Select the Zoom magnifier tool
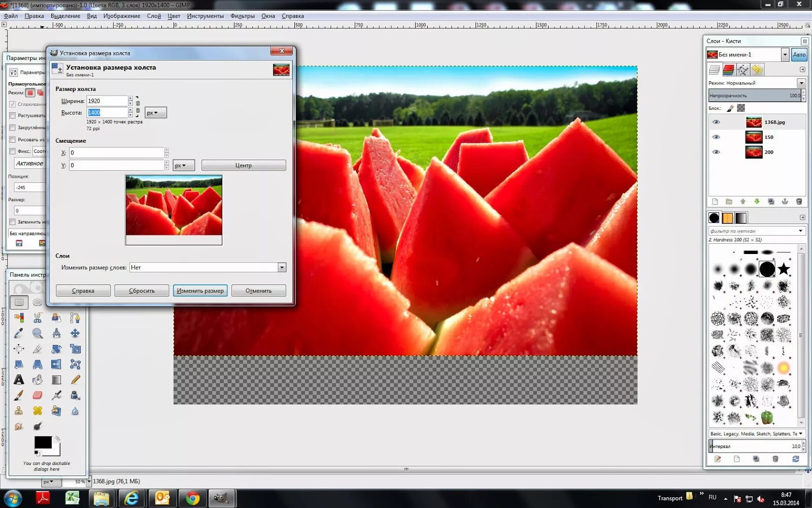 click(38, 334)
